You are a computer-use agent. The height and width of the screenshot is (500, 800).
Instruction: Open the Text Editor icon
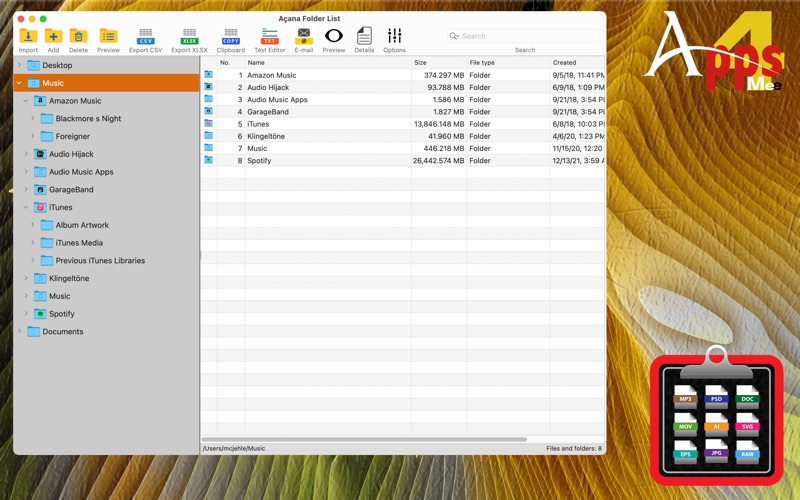click(269, 37)
